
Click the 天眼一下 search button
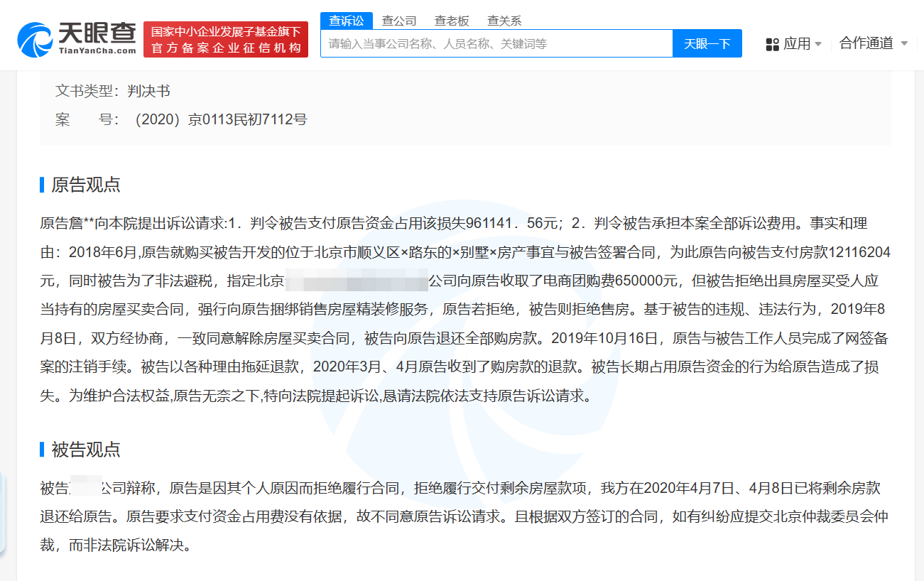click(707, 43)
